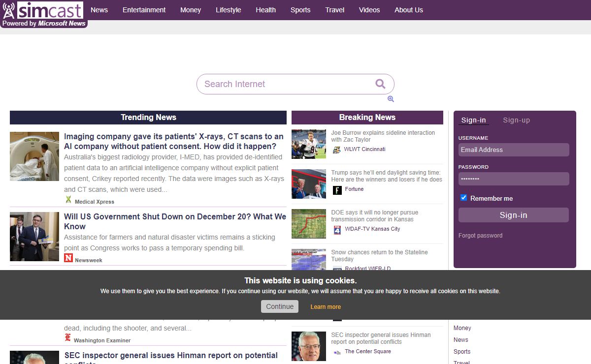Click the Search Internet input field
The height and width of the screenshot is (364, 591).
pyautogui.click(x=286, y=84)
